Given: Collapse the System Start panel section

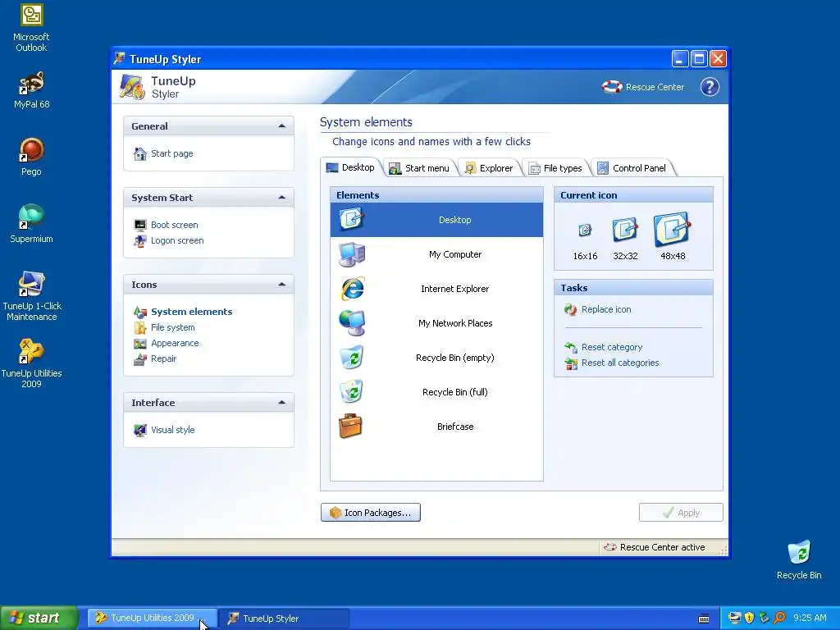Looking at the screenshot, I should [282, 197].
